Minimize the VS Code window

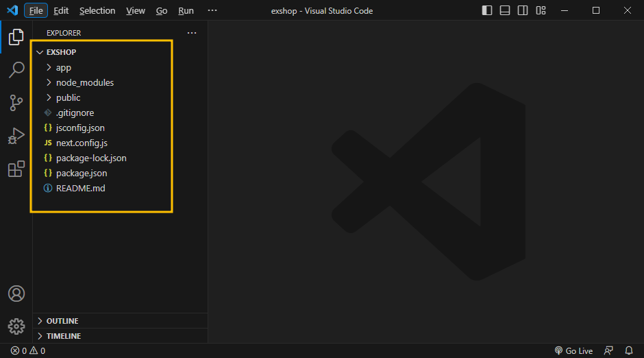pos(565,10)
